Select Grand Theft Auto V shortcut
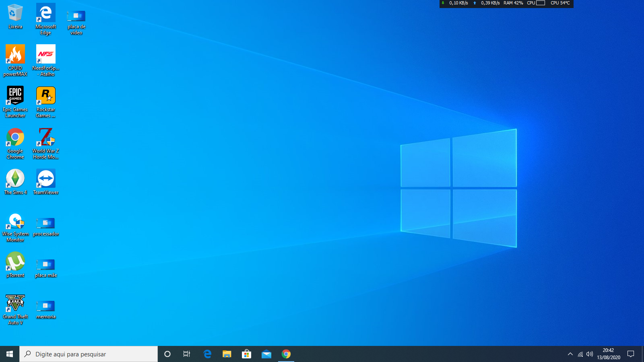 point(15,309)
